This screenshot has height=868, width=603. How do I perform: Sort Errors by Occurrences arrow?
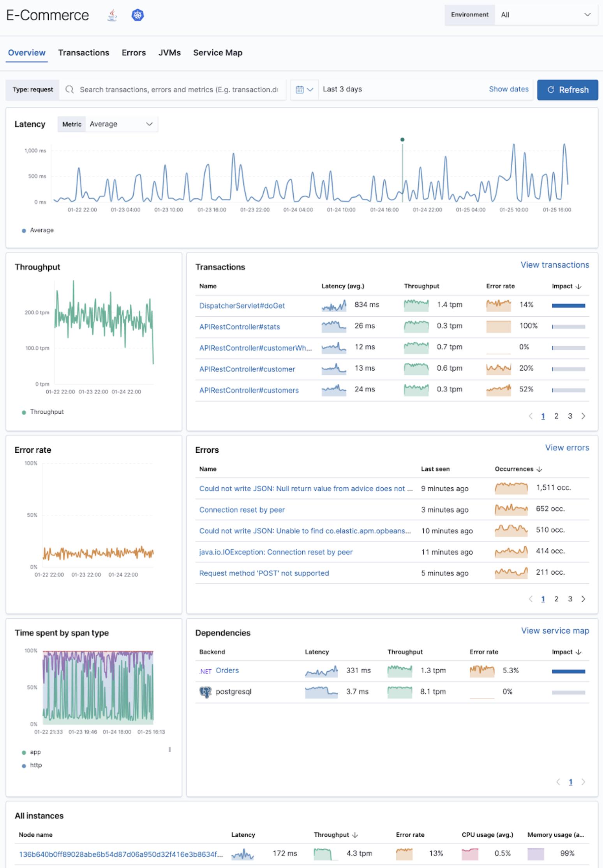540,469
